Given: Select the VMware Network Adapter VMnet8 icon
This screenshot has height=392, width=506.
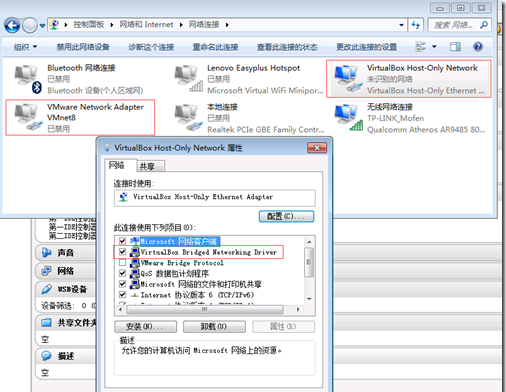Looking at the screenshot, I should tap(28, 117).
